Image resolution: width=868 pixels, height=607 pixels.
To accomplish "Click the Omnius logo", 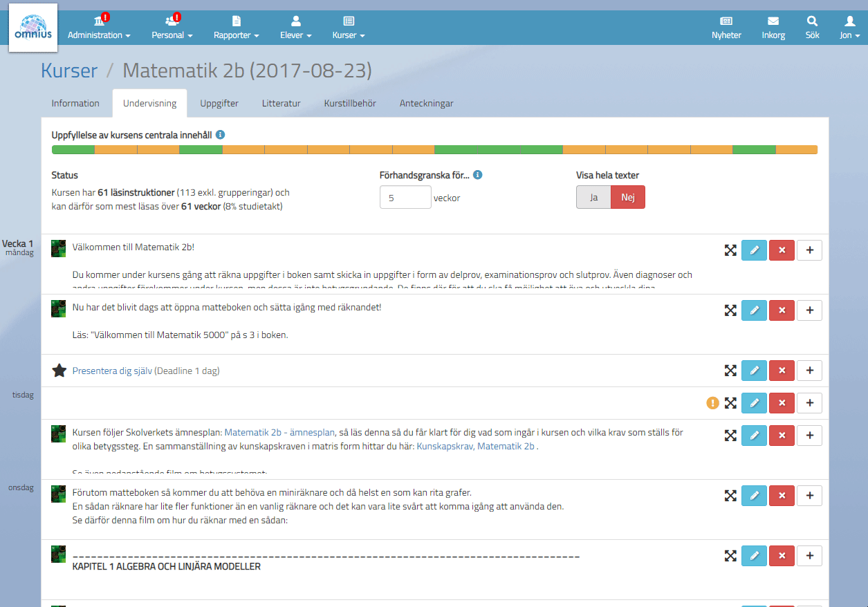I will 33,28.
